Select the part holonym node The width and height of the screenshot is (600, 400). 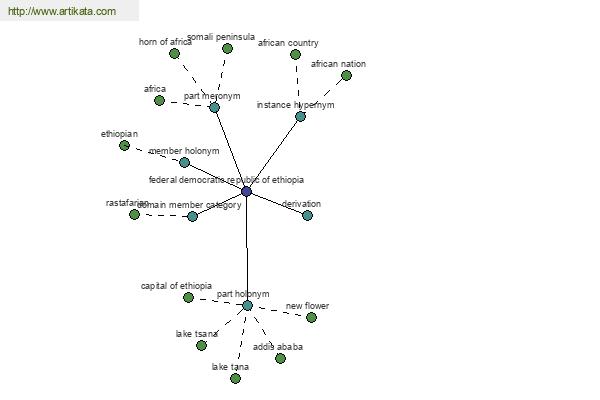point(248,305)
